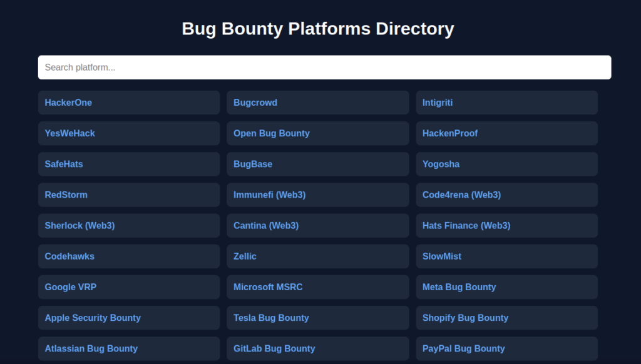Select the Intigriti platform entry
Image resolution: width=641 pixels, height=364 pixels.
438,103
